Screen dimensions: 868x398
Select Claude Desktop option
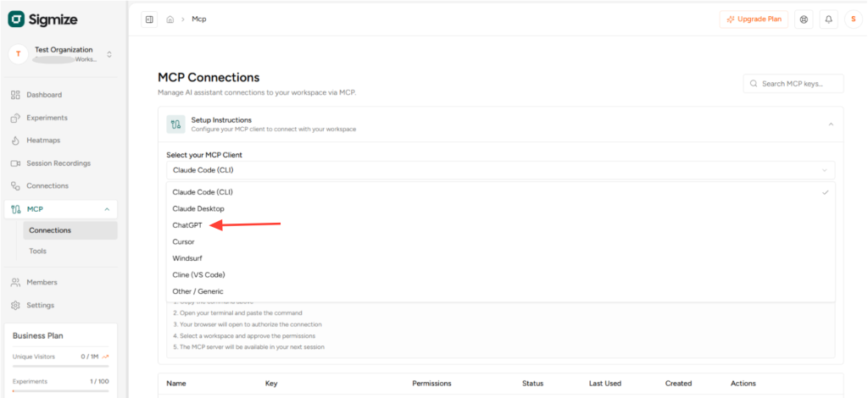[x=500, y=209]
